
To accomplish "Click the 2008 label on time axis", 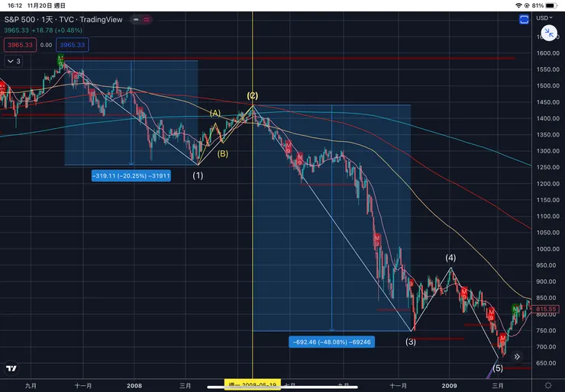I will tap(134, 386).
